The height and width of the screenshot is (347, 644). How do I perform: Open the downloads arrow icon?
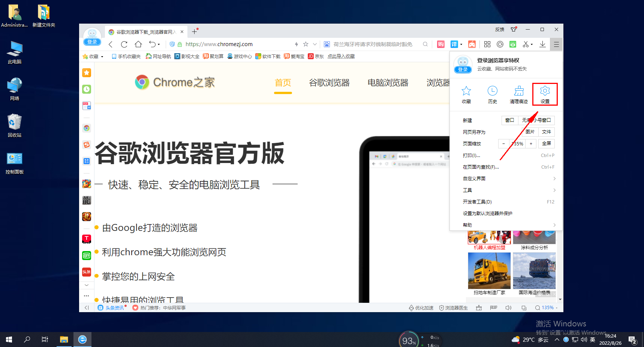pos(542,44)
